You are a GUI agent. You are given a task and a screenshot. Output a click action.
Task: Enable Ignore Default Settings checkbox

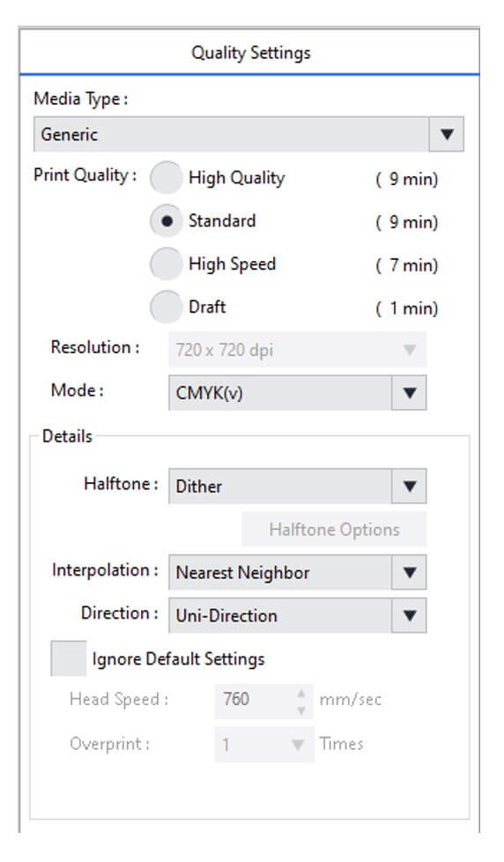point(68,658)
